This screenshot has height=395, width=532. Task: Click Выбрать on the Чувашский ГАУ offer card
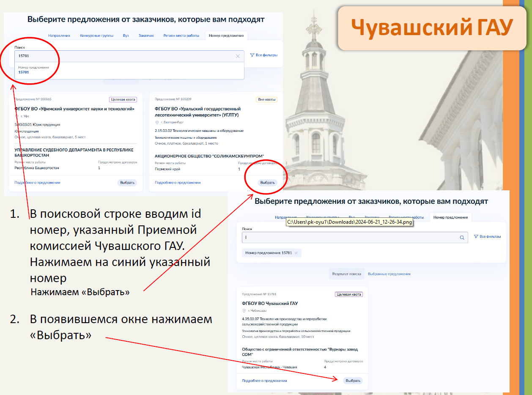click(x=353, y=381)
